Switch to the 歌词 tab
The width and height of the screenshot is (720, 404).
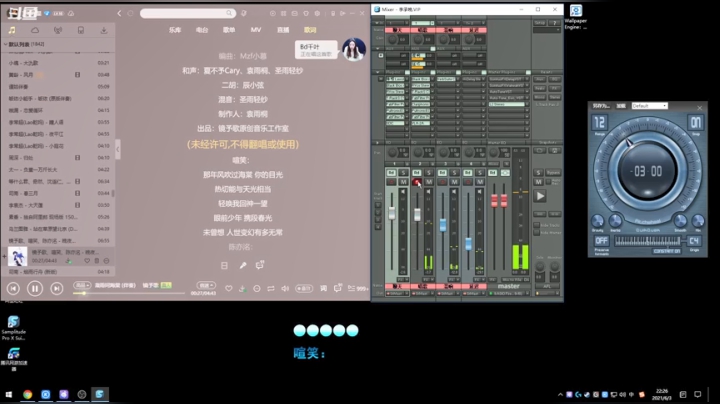click(x=310, y=30)
